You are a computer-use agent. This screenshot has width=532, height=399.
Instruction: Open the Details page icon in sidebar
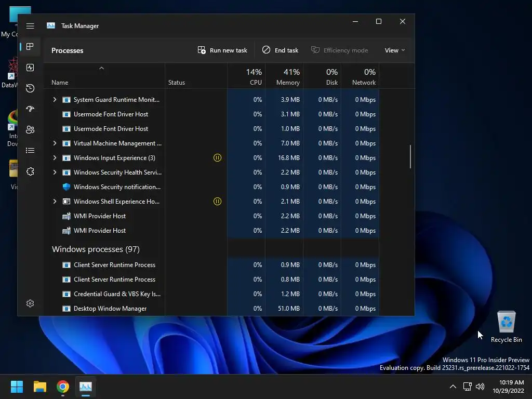tap(30, 150)
